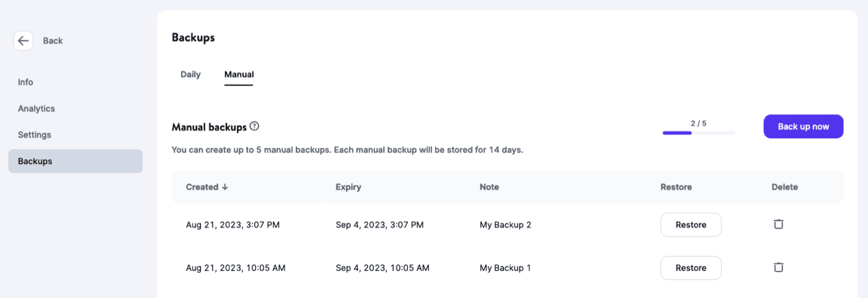This screenshot has width=868, height=298.
Task: Open the Analytics sidebar item
Action: 36,108
